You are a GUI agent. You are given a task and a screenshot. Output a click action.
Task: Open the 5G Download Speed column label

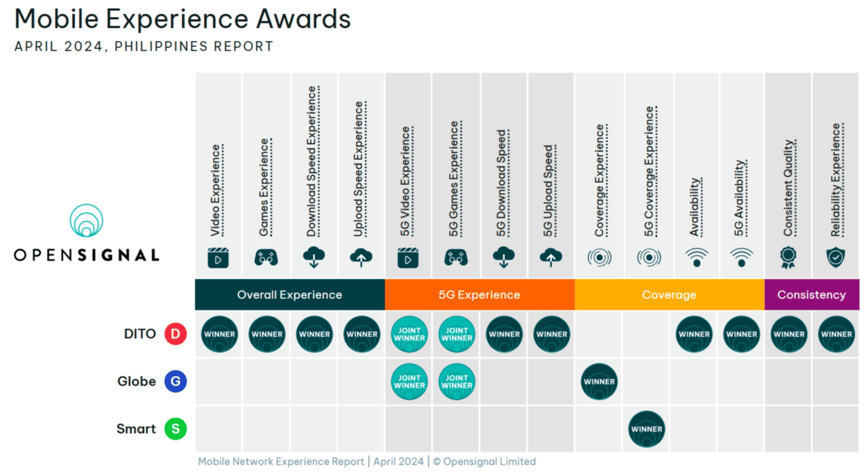[x=502, y=183]
